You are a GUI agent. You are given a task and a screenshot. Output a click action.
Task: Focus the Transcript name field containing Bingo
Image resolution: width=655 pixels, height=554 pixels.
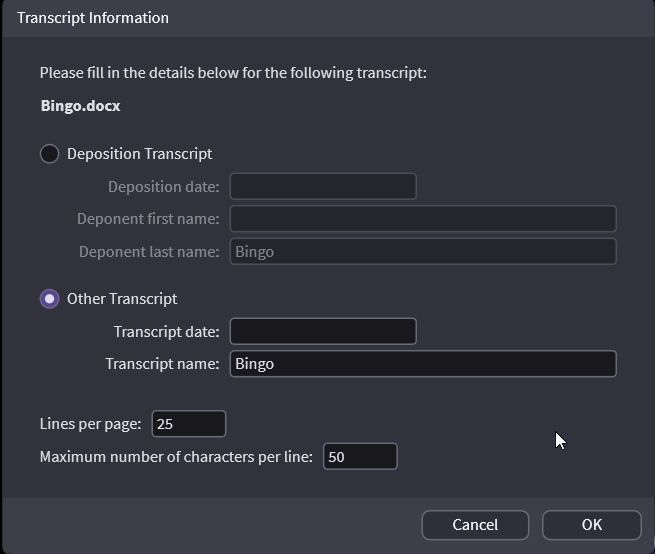point(422,364)
